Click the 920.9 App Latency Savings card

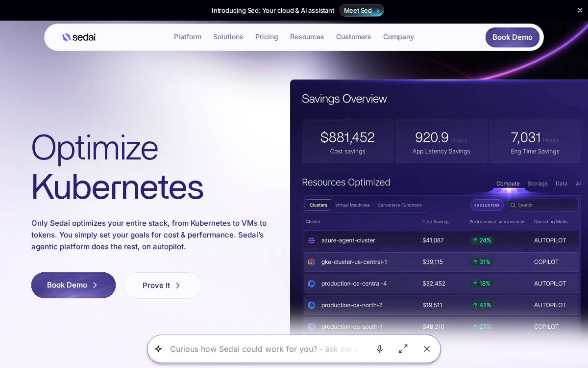[x=441, y=141]
